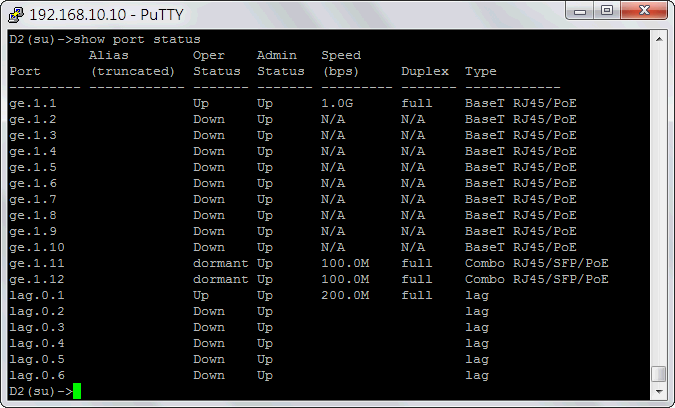Select port name lag.0.2
Viewport: 675px width, 408px height.
tap(37, 312)
